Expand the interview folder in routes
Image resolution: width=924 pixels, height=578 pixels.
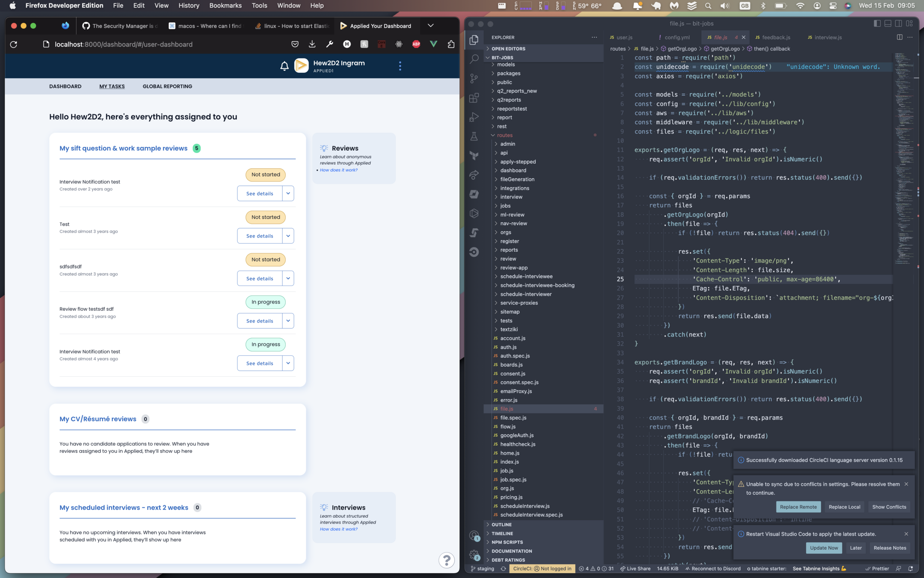tap(511, 197)
